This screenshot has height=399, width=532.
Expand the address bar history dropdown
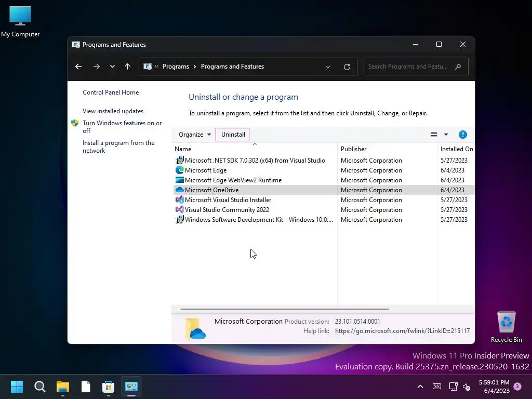click(328, 67)
